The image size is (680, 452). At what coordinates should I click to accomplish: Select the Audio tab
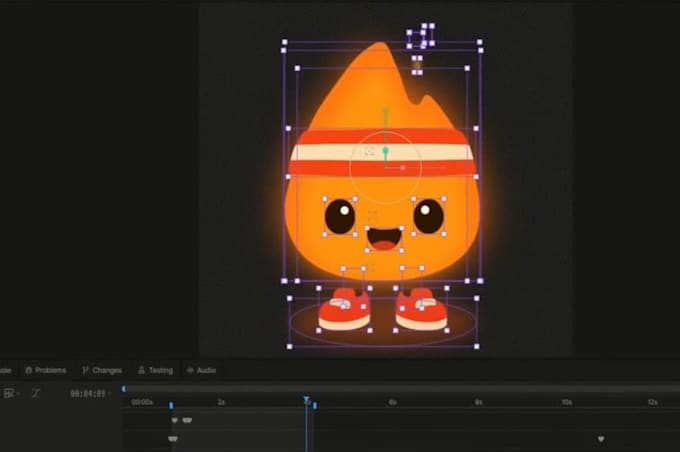201,370
